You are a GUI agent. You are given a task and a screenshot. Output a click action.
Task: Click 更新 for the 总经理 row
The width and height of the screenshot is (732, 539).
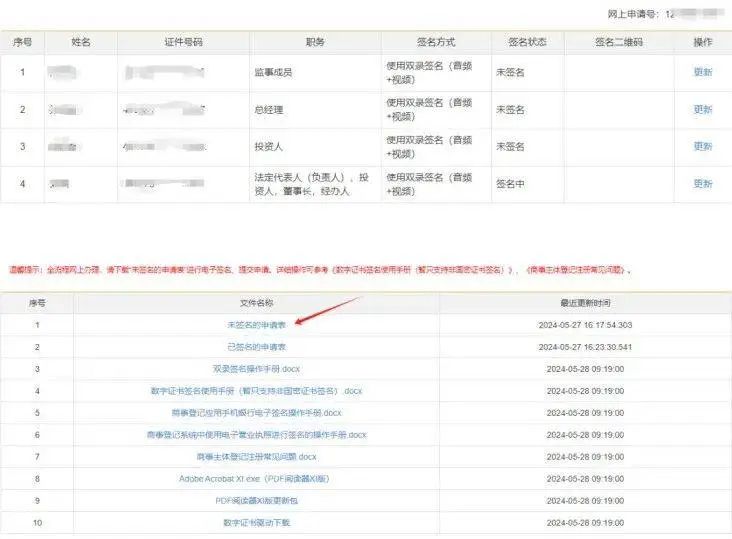[x=703, y=109]
